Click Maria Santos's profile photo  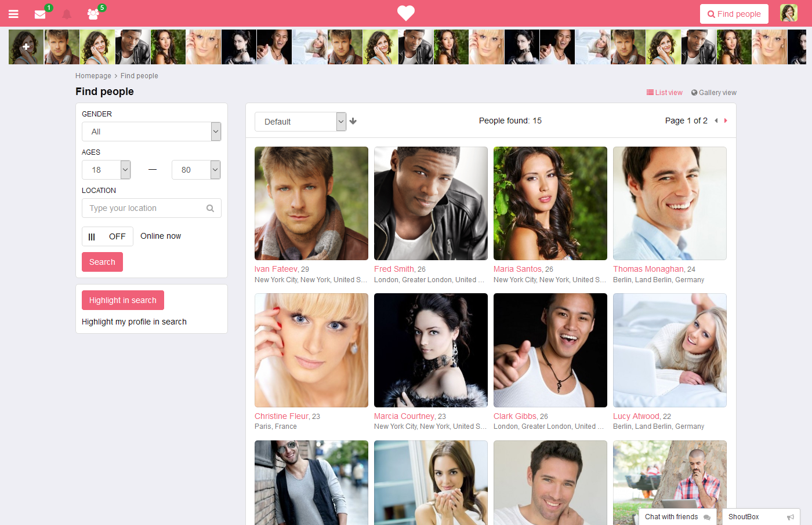click(x=550, y=203)
